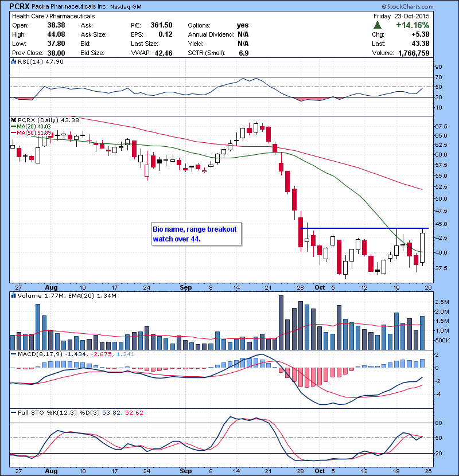
Task: Click the P/E value 361.50
Action: tap(162, 25)
